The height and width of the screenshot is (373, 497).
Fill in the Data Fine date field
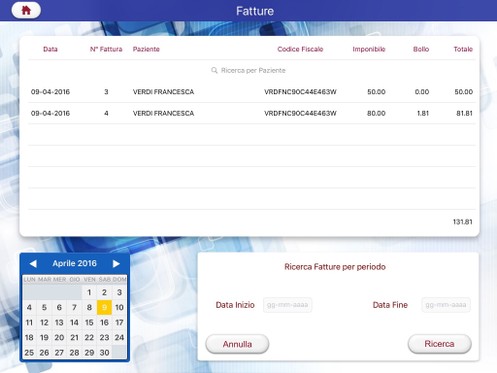point(446,305)
